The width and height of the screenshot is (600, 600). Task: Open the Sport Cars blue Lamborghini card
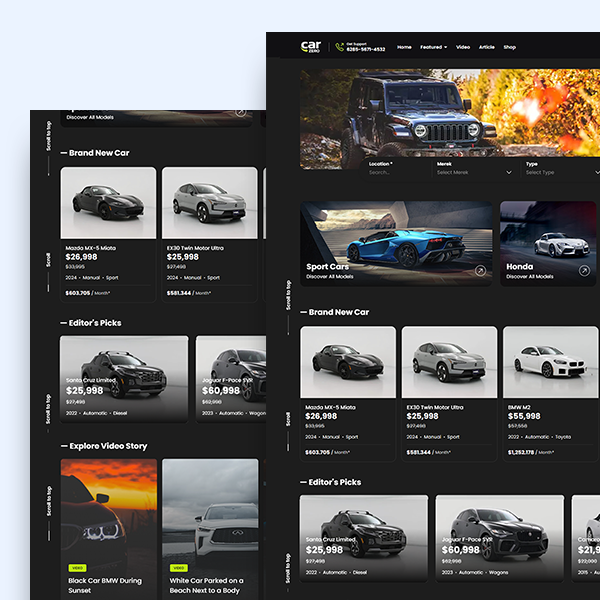(x=396, y=244)
